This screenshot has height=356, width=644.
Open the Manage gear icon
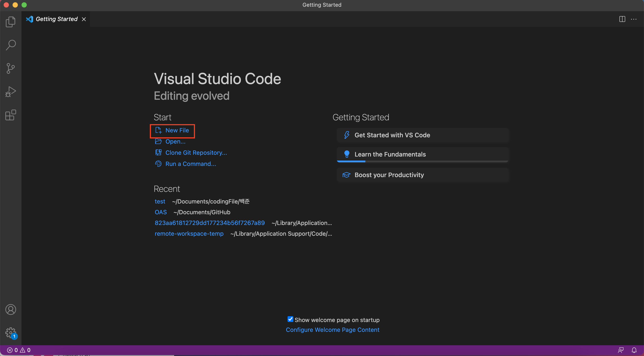[x=11, y=333]
